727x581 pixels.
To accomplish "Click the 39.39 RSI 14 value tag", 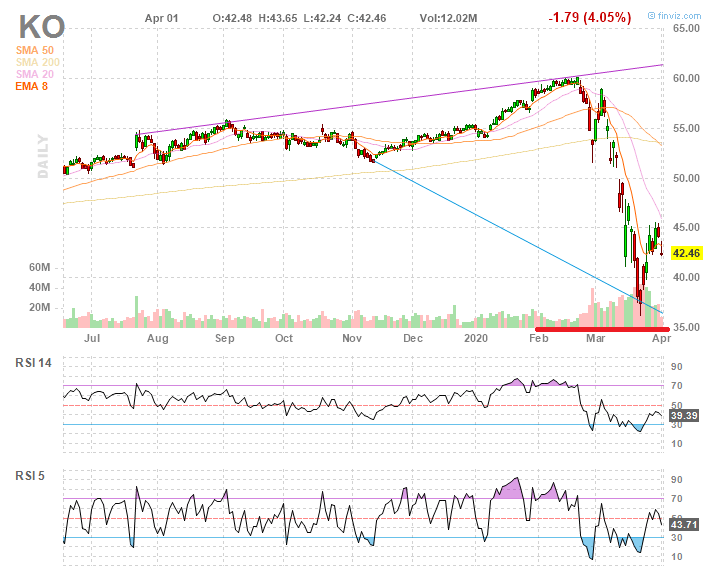I will pos(684,415).
